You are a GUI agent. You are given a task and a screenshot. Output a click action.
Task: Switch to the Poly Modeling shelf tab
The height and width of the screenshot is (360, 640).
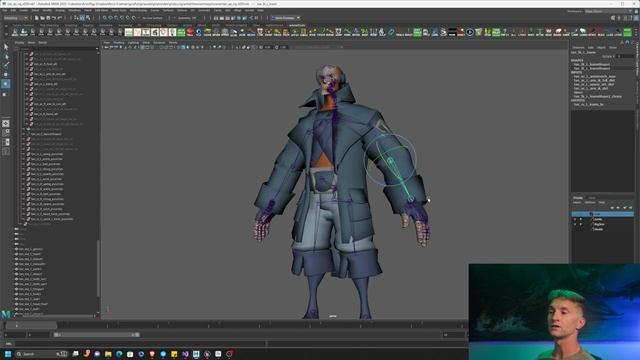coord(49,25)
